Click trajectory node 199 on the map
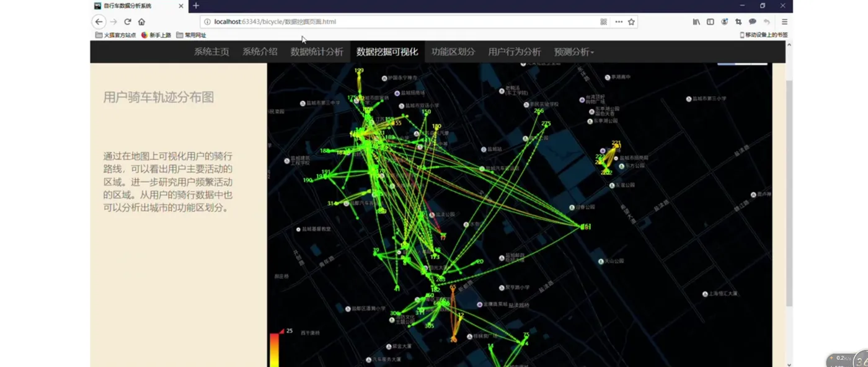The width and height of the screenshot is (868, 367). pos(358,71)
